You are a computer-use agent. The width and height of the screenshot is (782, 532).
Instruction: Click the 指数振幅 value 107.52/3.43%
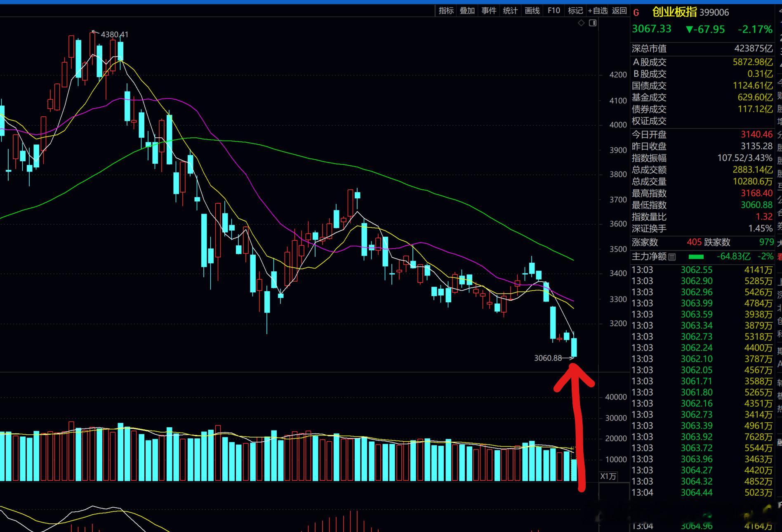[745, 158]
